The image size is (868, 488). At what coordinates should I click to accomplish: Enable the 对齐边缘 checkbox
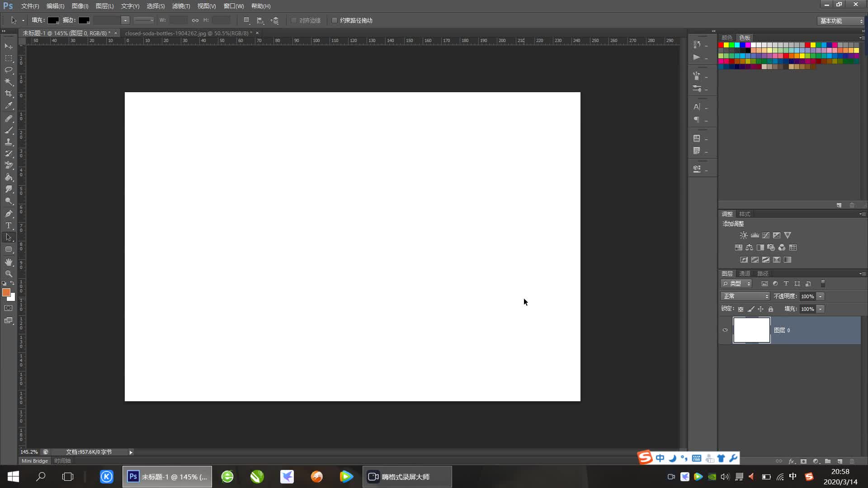click(294, 20)
